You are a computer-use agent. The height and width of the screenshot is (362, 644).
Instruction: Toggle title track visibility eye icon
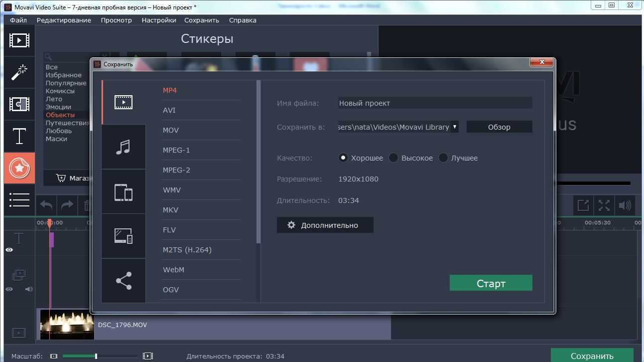pos(9,250)
